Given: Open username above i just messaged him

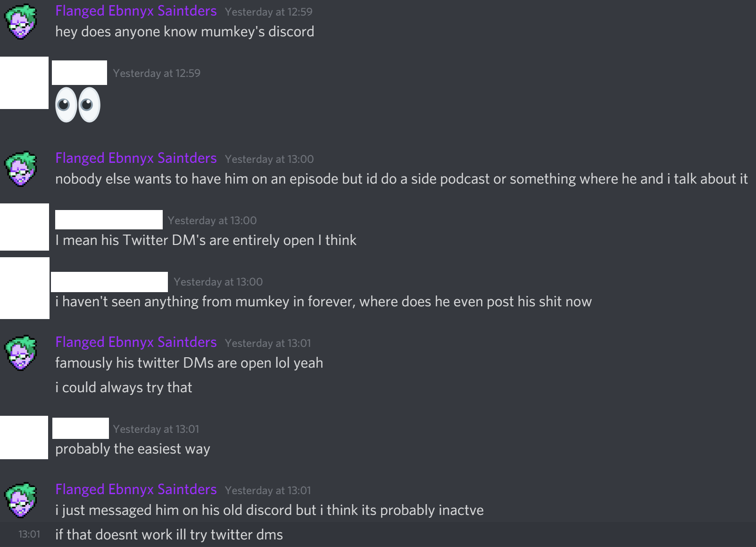Looking at the screenshot, I should pos(136,489).
